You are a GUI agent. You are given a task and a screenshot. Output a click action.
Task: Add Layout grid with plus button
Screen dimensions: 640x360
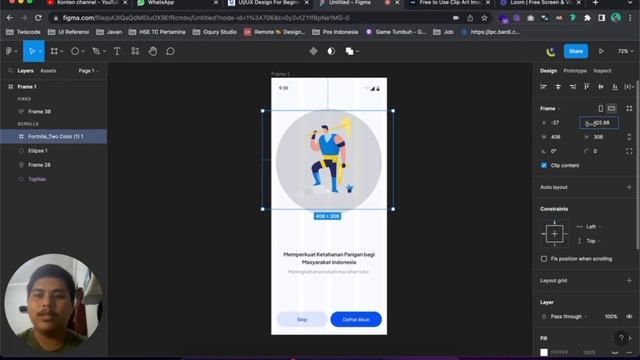pos(629,280)
